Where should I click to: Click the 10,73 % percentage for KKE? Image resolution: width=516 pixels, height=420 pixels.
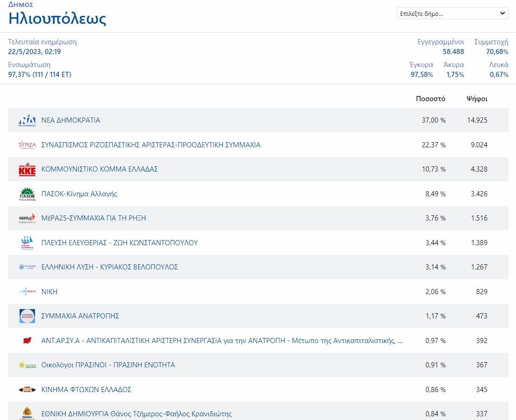[x=434, y=169]
